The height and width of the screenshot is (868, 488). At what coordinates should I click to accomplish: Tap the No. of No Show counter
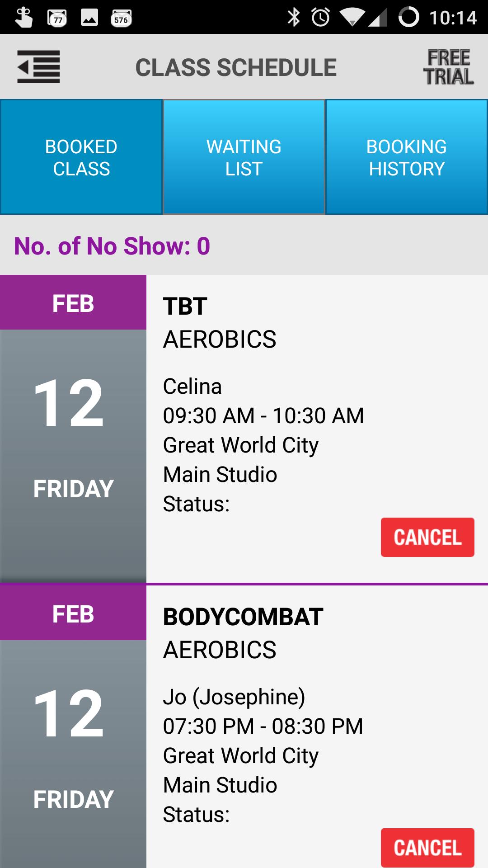[x=112, y=246]
